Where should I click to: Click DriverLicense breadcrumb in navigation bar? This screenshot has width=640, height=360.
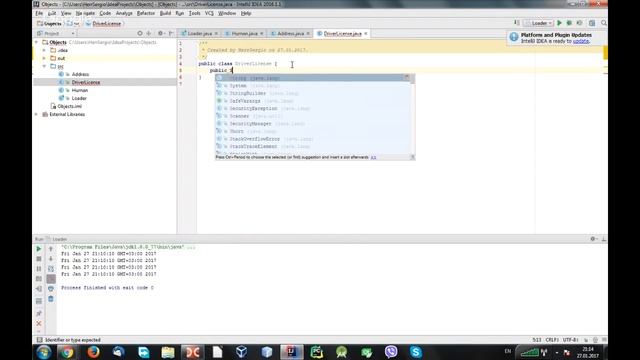(103, 24)
